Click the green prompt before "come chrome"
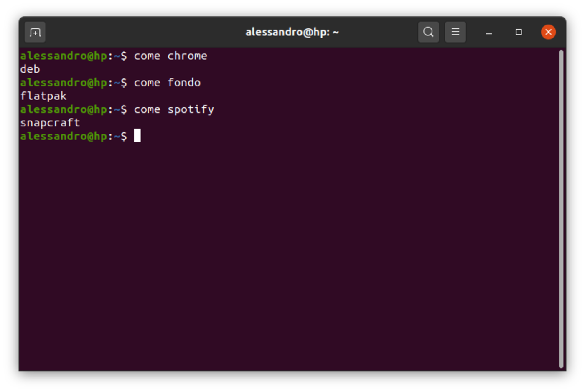The height and width of the screenshot is (392, 585). (x=64, y=56)
